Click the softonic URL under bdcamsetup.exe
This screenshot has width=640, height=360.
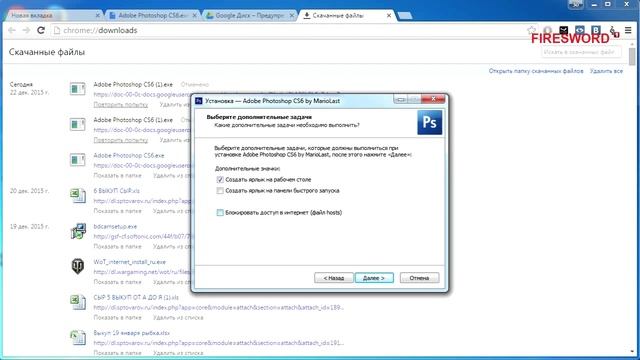(x=142, y=236)
